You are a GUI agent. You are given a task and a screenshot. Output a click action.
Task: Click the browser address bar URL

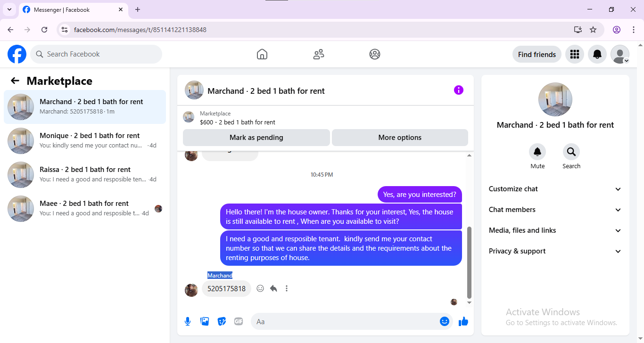[x=140, y=30]
